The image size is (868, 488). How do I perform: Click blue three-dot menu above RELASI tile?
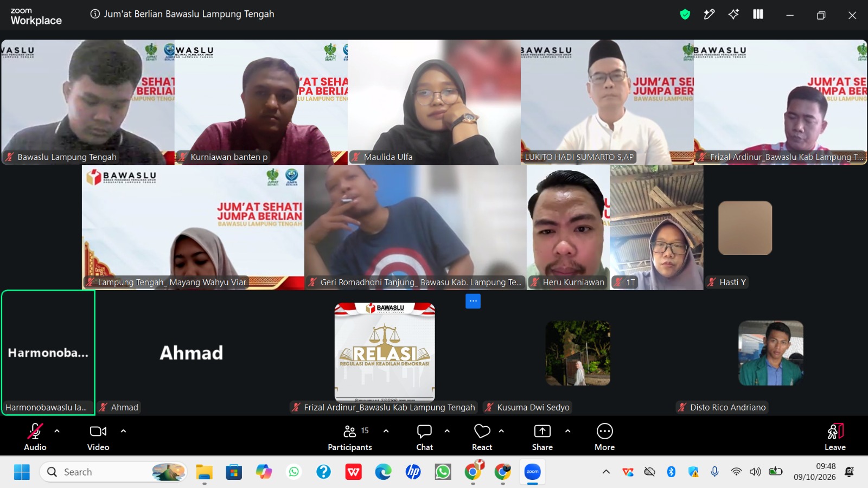tap(473, 301)
